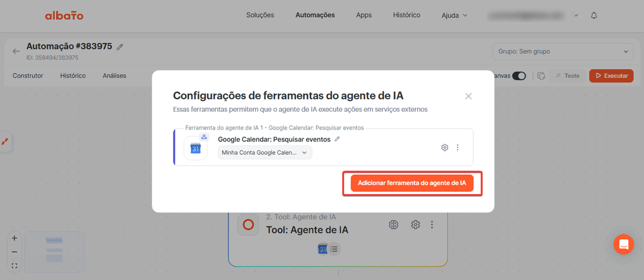Click Adicionar ferramenta do agente de IA

coord(412,183)
